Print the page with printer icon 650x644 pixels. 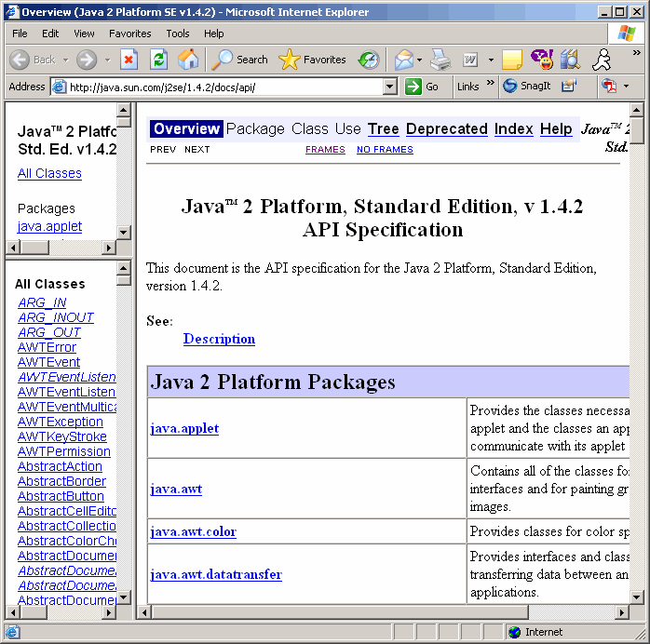[440, 60]
